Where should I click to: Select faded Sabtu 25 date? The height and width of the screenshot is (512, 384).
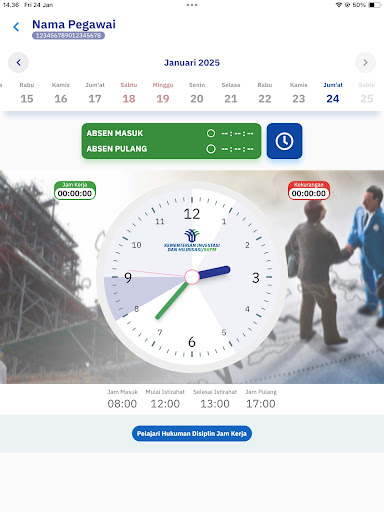coord(367,93)
